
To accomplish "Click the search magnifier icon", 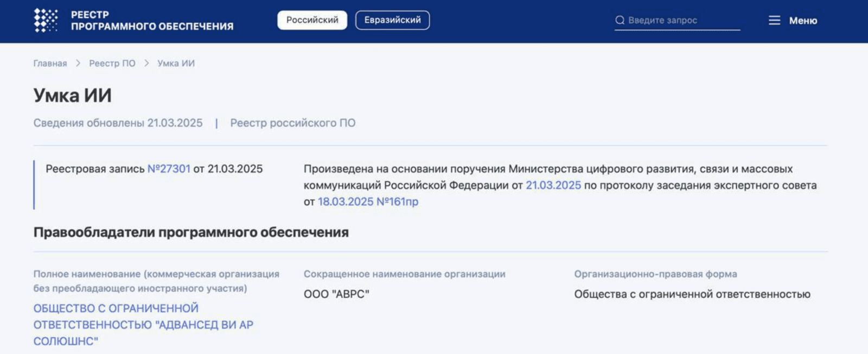I will 620,20.
